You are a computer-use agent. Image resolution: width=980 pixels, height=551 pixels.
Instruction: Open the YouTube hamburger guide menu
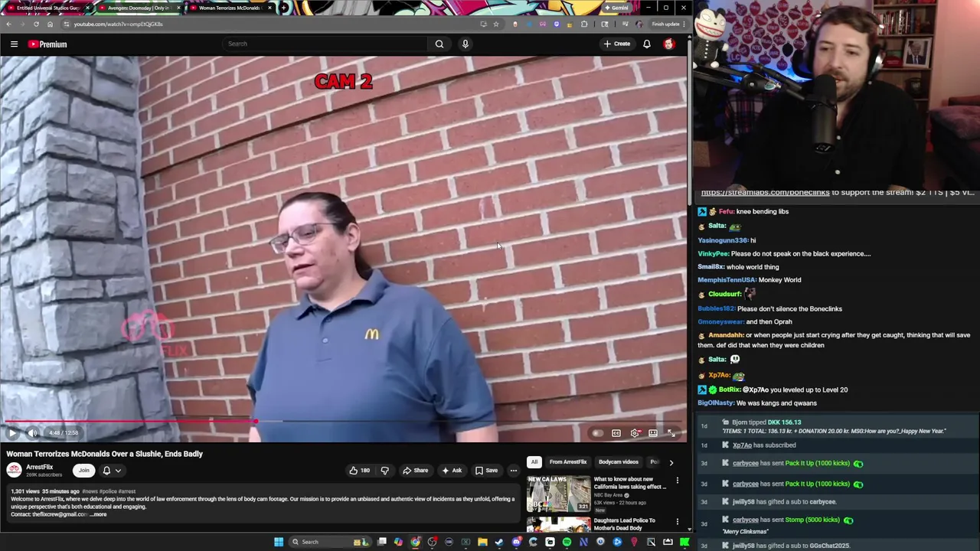click(14, 44)
